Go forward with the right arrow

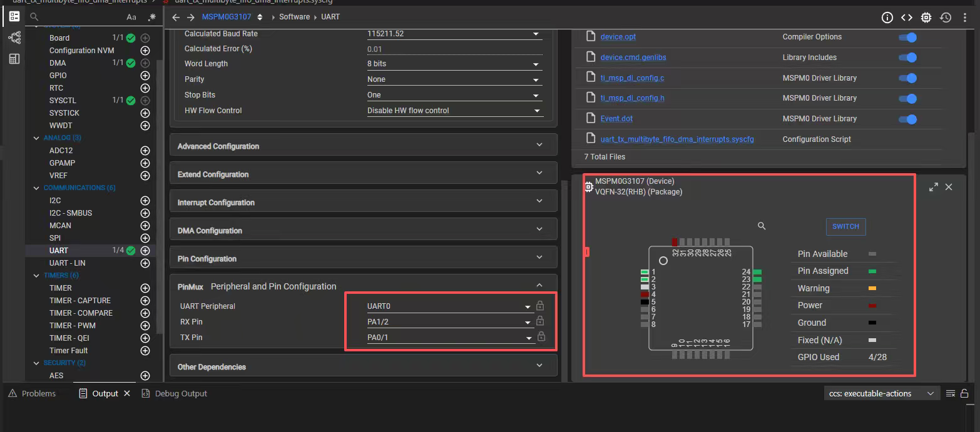pyautogui.click(x=190, y=17)
